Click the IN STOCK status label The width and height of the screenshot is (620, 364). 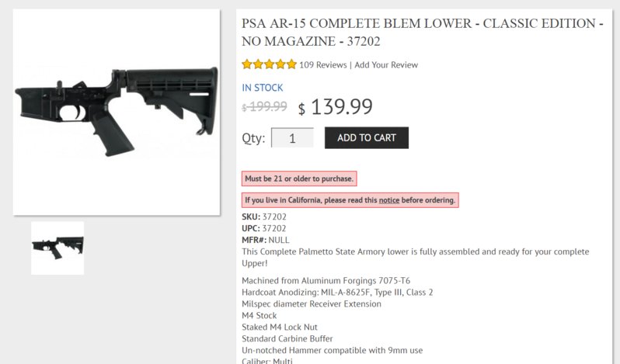coord(263,88)
